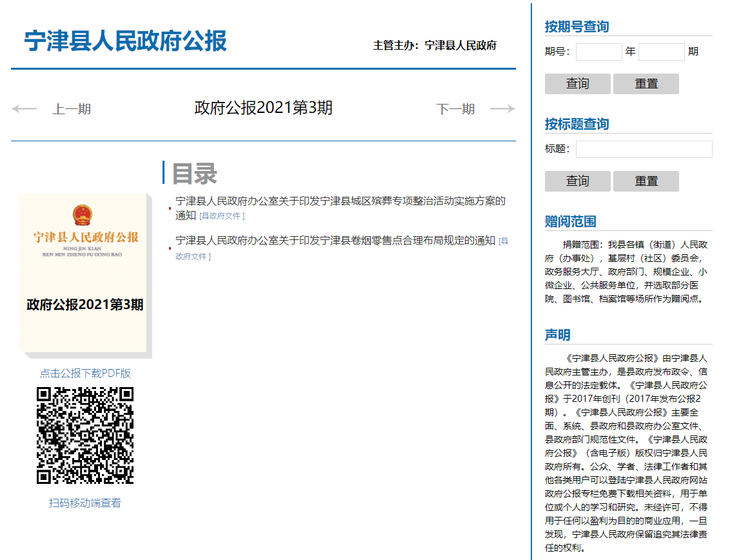Image resolution: width=741 pixels, height=560 pixels.
Task: Click 县政府文件 tag after the 卷烟 notice
Action: [x=192, y=257]
